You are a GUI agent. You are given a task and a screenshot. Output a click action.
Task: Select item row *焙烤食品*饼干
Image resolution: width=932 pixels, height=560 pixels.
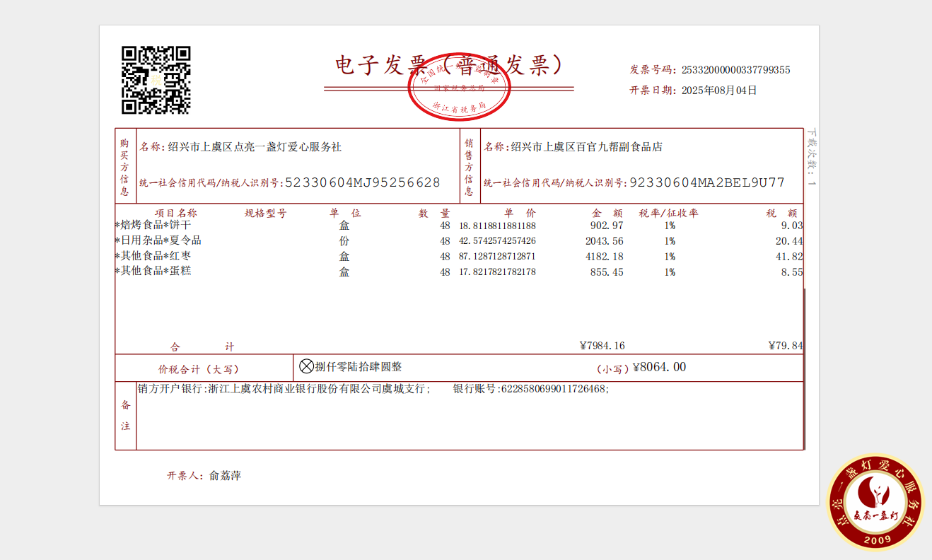pyautogui.click(x=459, y=226)
